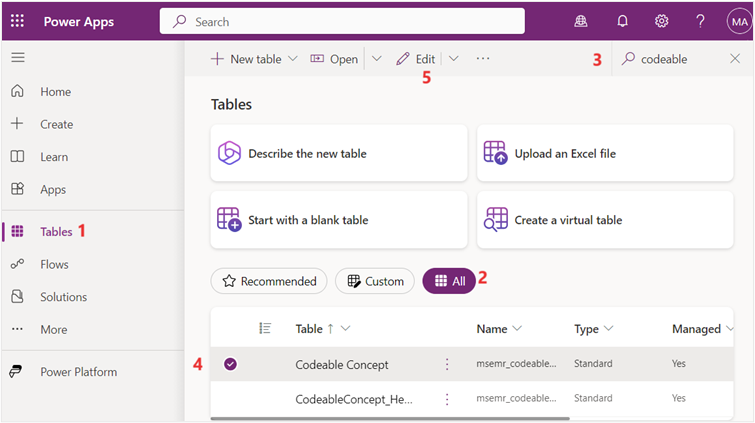
Task: Click the codeable table search field
Action: [x=674, y=59]
